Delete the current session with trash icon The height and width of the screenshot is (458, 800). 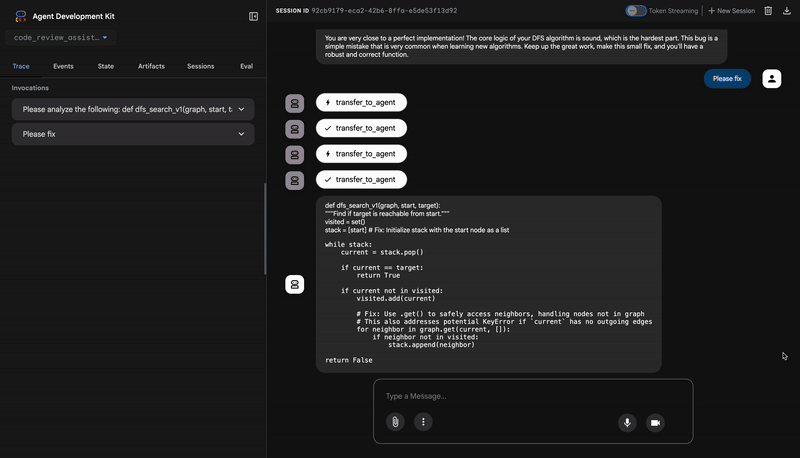pyautogui.click(x=768, y=11)
